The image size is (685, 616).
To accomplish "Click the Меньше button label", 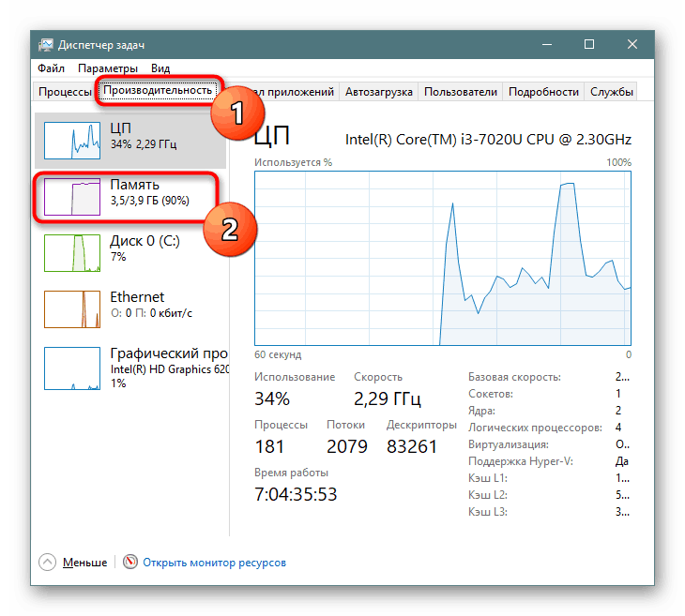I will click(x=84, y=563).
